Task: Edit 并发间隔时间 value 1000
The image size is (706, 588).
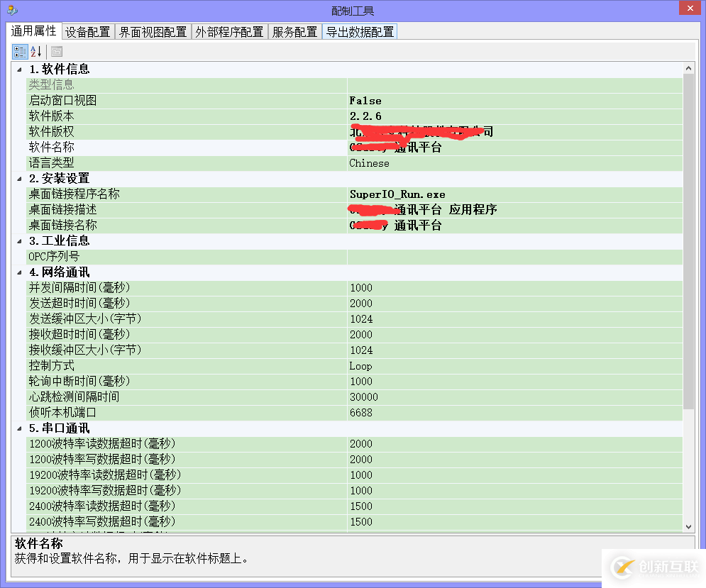Action: [515, 288]
